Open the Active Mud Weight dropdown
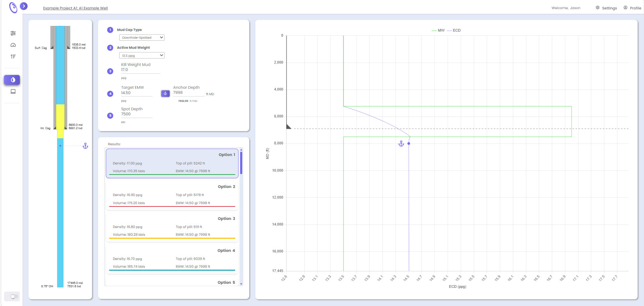Image resolution: width=644 pixels, height=306 pixels. point(142,55)
